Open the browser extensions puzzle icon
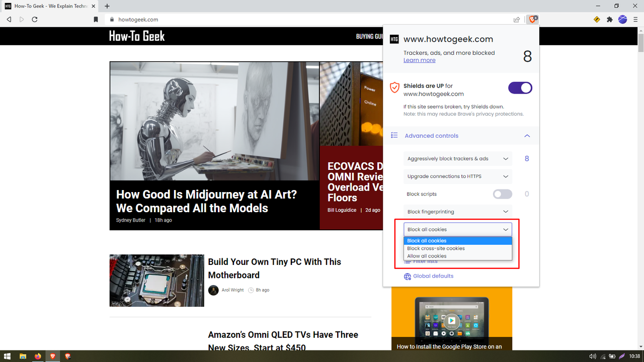 coord(609,19)
